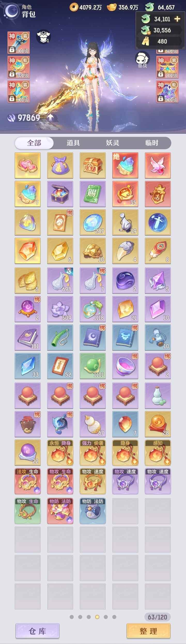The image size is (186, 644).
Task: Select the locked 神 震 weapon slot at top left
Action: click(18, 43)
